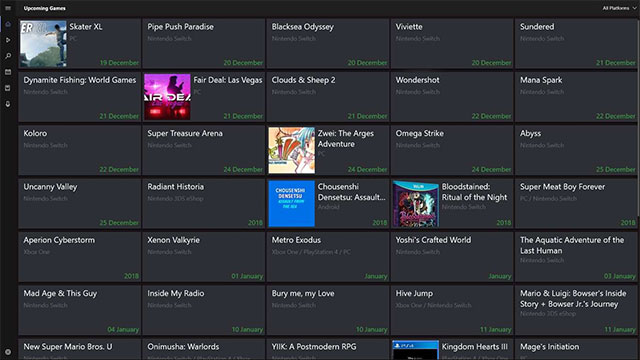Expand the All Platforms filter dropdown
Image resolution: width=640 pixels, height=360 pixels.
(x=619, y=8)
